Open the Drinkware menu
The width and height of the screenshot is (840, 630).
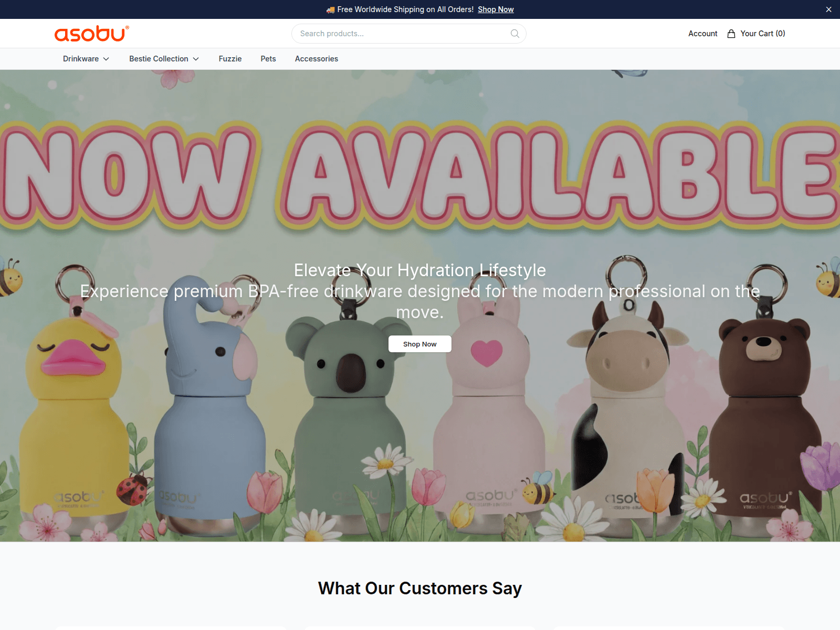(86, 59)
